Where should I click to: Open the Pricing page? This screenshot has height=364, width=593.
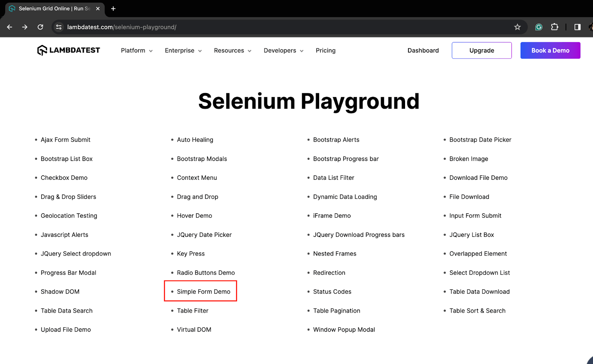tap(325, 50)
